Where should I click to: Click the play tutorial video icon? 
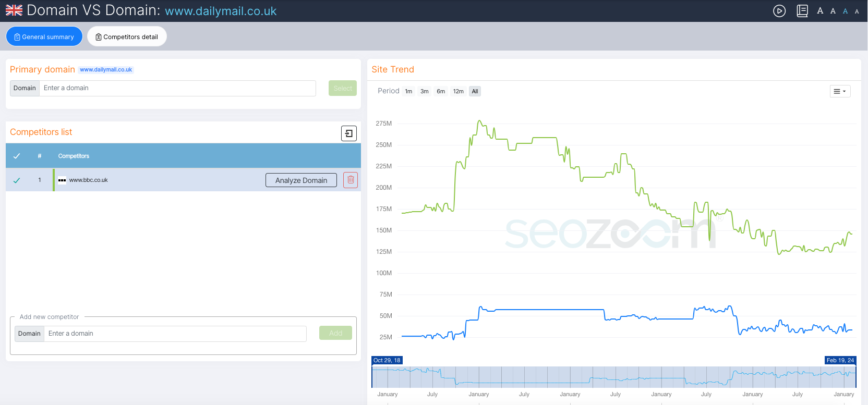pyautogui.click(x=779, y=11)
